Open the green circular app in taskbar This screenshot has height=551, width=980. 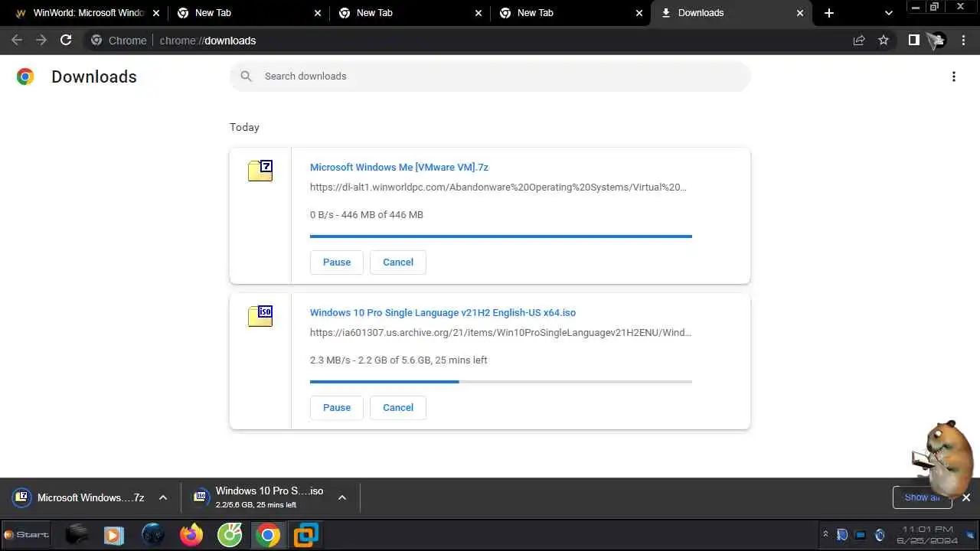coord(230,534)
